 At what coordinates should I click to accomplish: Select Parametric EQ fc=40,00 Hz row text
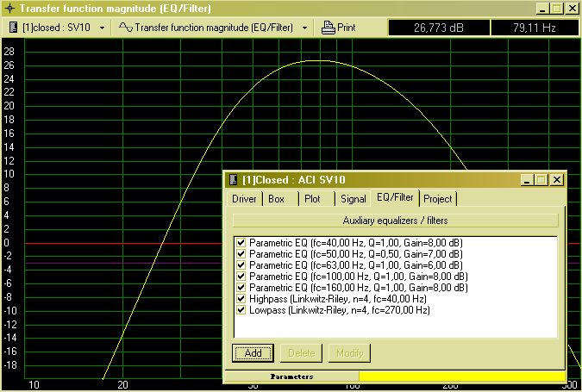356,243
